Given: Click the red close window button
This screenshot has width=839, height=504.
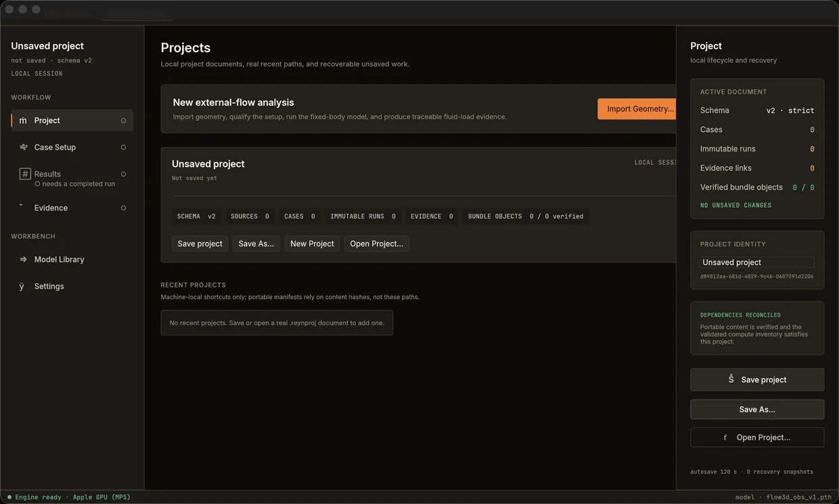Looking at the screenshot, I should point(9,9).
